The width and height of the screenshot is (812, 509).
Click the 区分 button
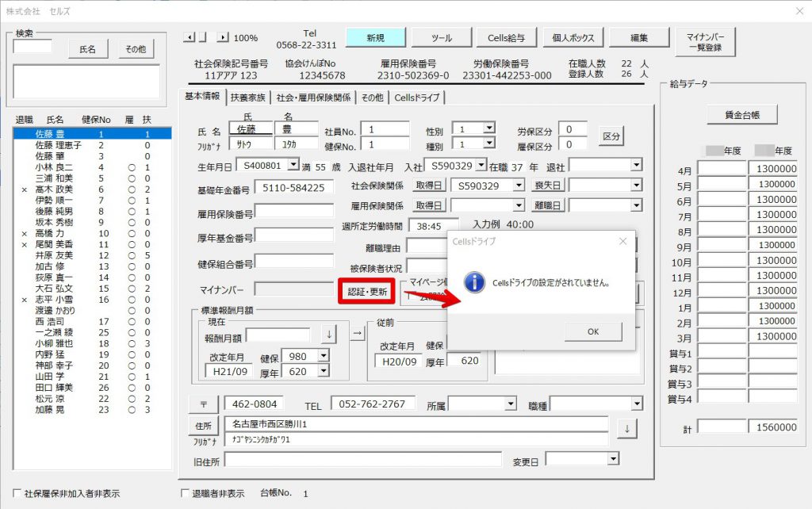coord(611,136)
